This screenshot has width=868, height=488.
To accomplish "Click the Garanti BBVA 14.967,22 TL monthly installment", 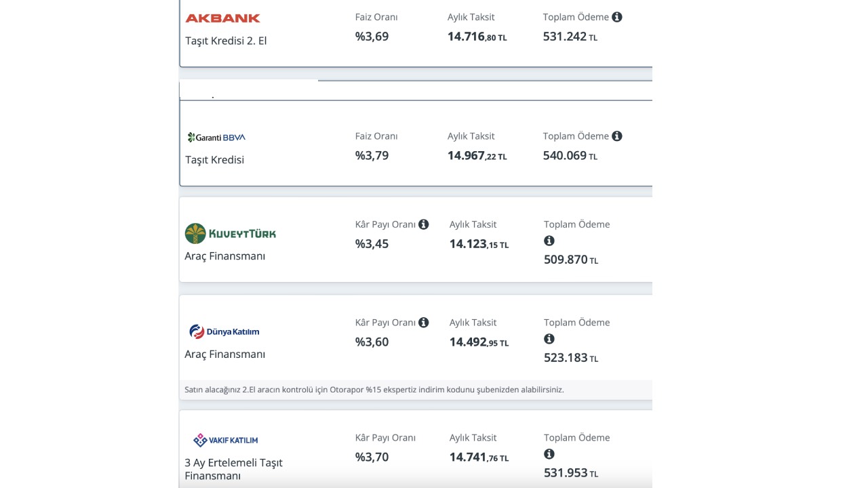I will (x=477, y=156).
